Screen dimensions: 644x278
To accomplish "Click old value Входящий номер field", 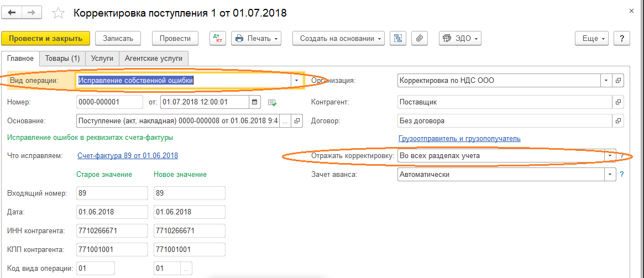I will point(112,192).
